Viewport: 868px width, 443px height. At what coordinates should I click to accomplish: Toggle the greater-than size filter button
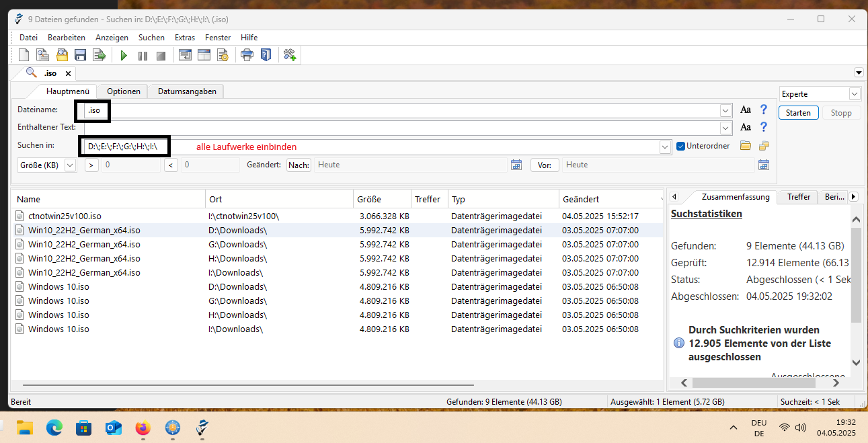coord(91,165)
